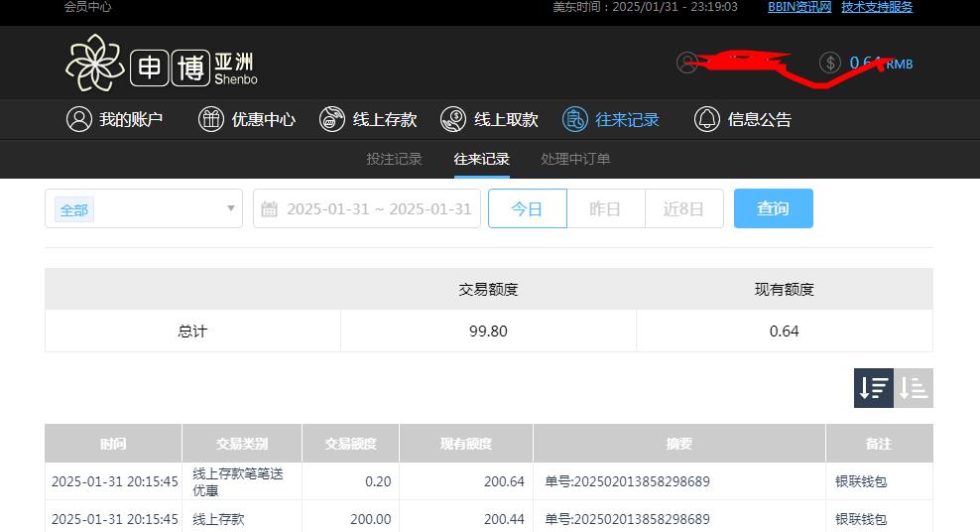Screen dimensions: 980x532
Task: Click the 交易类别 column header
Action: 242,444
